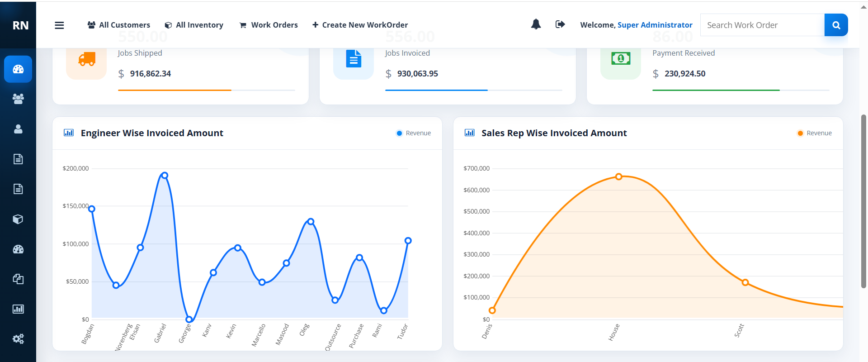This screenshot has height=362, width=868.
Task: Click the Engineer Wise Invoiced Amount heading
Action: (x=152, y=133)
